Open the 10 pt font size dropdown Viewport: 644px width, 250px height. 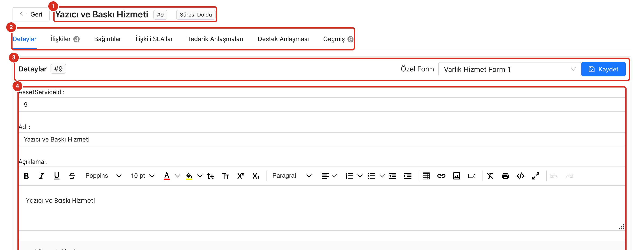point(142,176)
